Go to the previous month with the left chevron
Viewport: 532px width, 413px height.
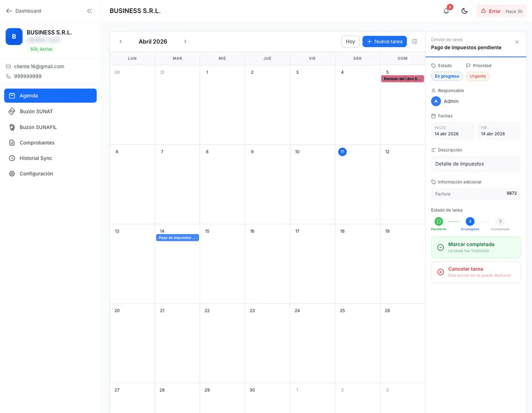121,41
